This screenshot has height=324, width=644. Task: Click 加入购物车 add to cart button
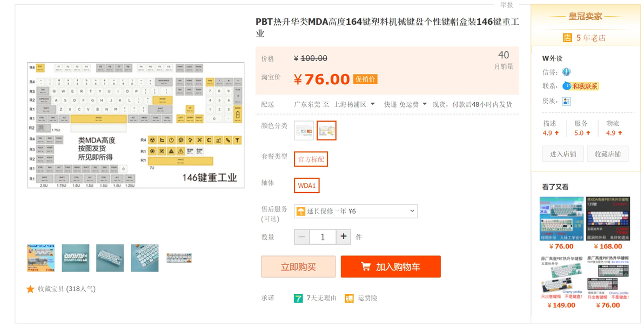pyautogui.click(x=391, y=267)
